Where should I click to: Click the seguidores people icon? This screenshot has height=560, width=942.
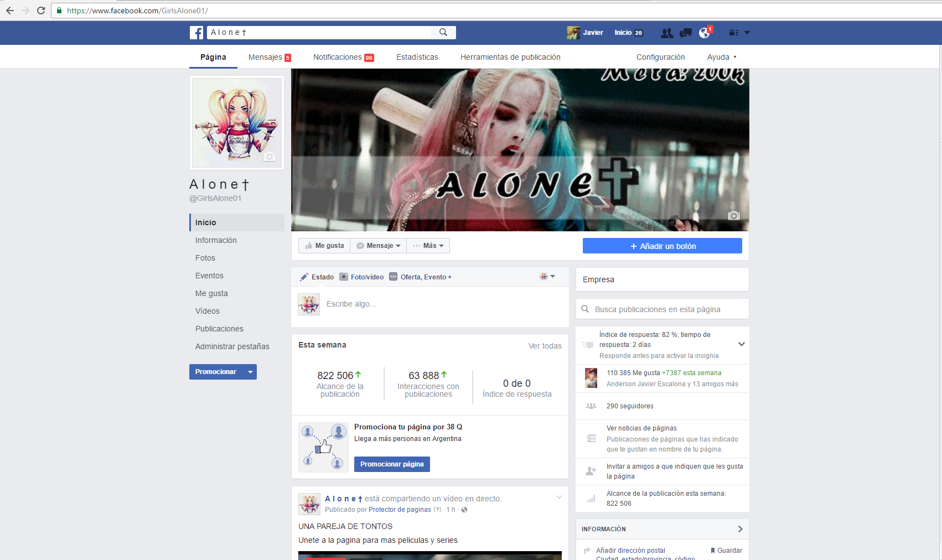(591, 406)
